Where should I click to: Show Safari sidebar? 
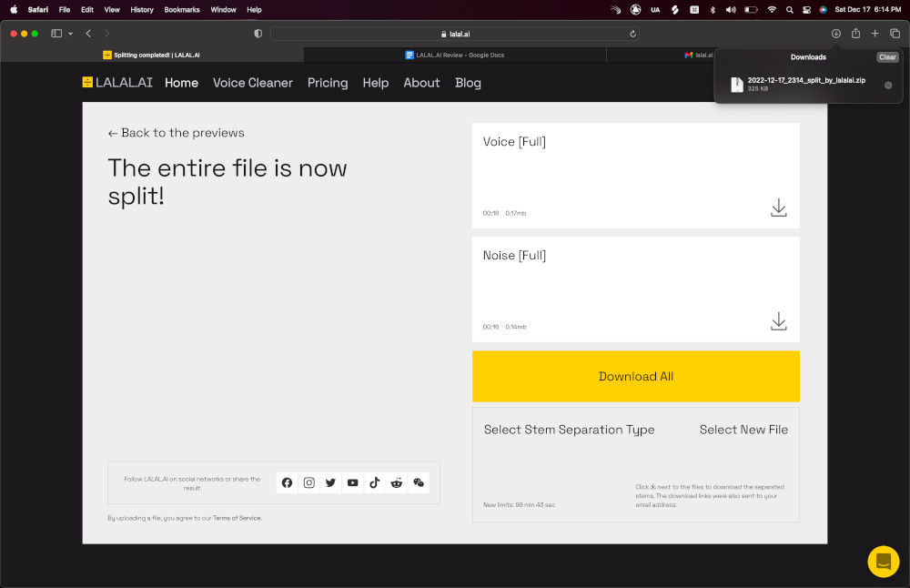tap(56, 34)
